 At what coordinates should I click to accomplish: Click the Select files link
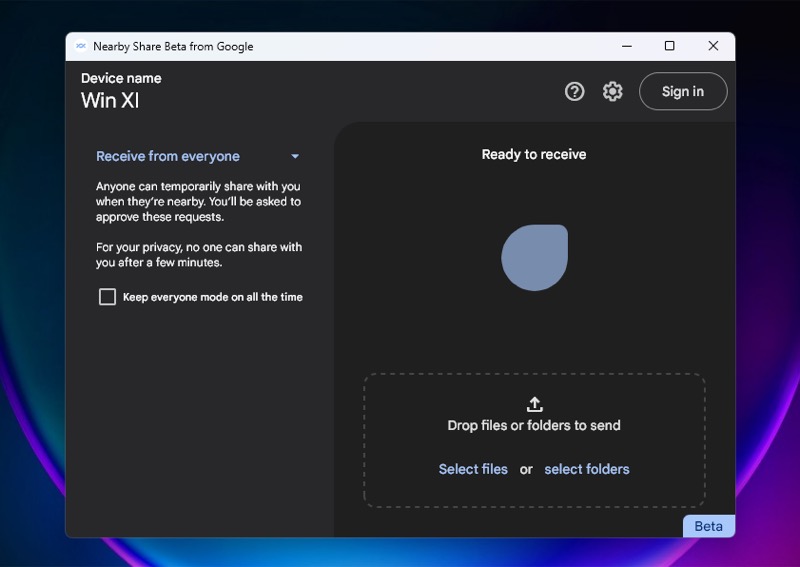coord(473,469)
